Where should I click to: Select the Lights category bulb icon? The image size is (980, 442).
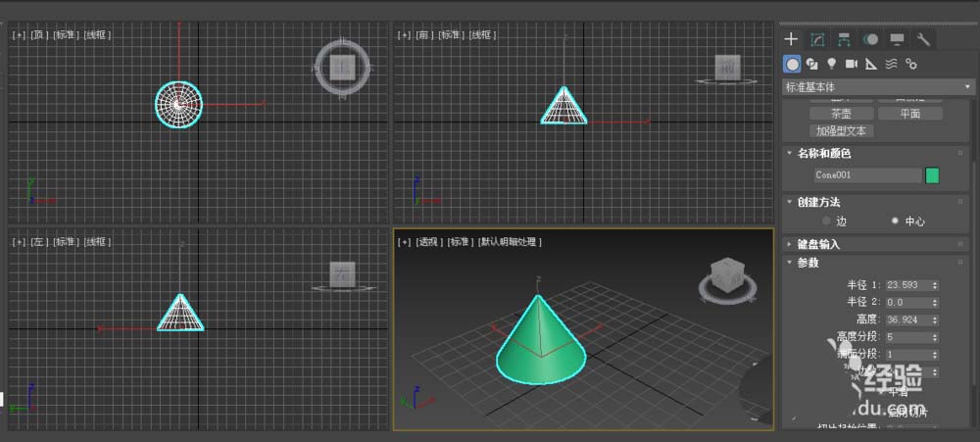coord(831,64)
